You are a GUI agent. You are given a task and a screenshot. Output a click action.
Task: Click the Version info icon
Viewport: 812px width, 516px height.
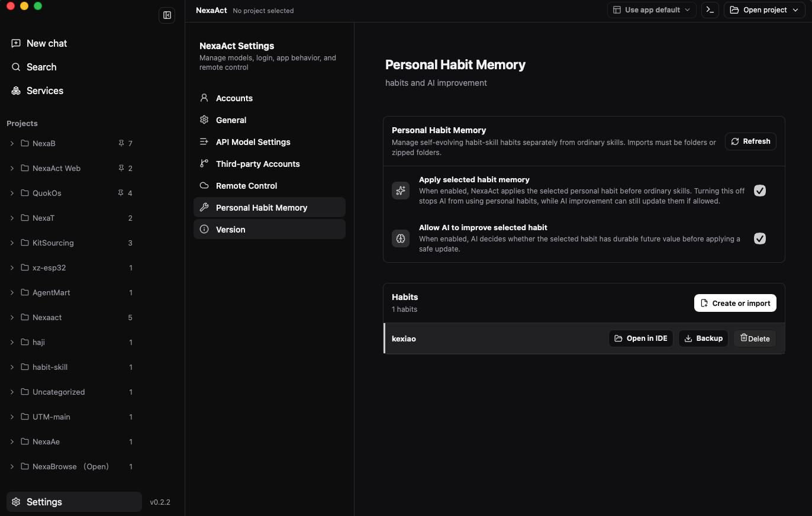pos(204,230)
